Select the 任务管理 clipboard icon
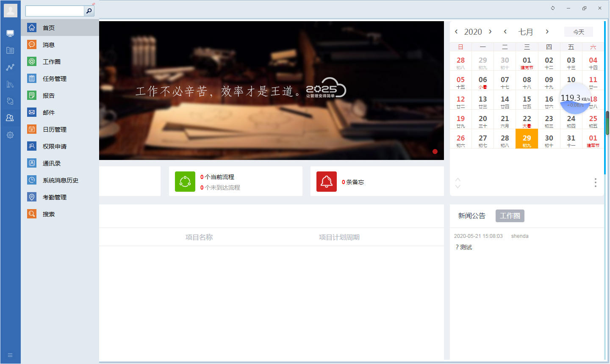The image size is (610, 364). click(31, 78)
